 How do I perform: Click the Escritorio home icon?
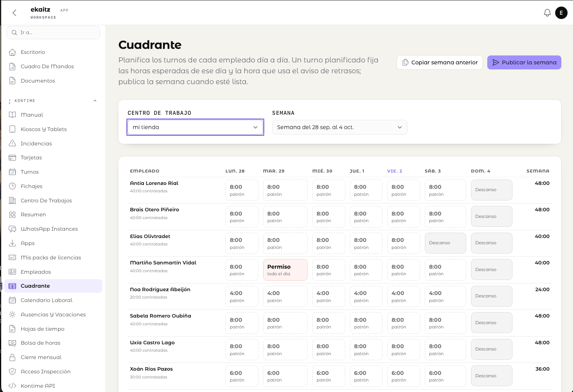(12, 52)
